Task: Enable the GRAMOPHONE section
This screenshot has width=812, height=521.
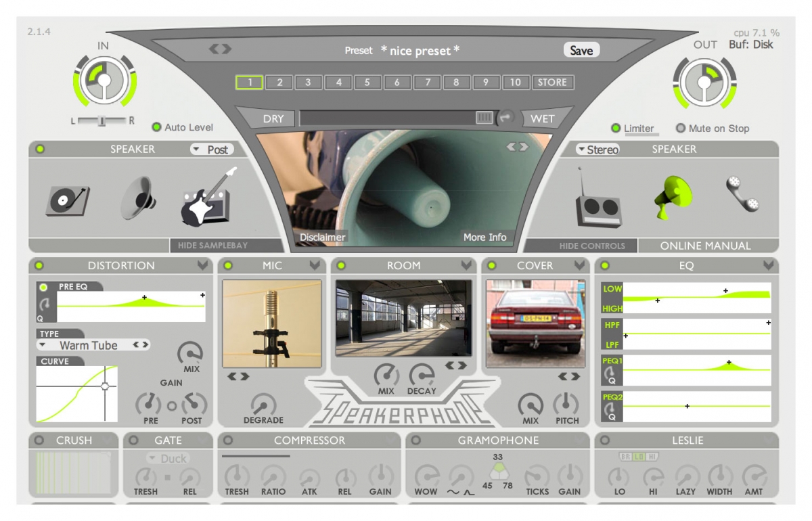Action: pos(416,440)
